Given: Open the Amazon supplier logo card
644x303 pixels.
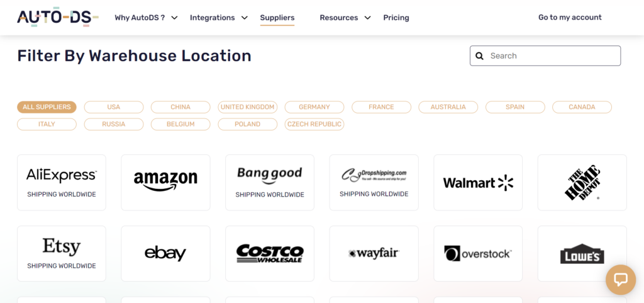Looking at the screenshot, I should (165, 183).
